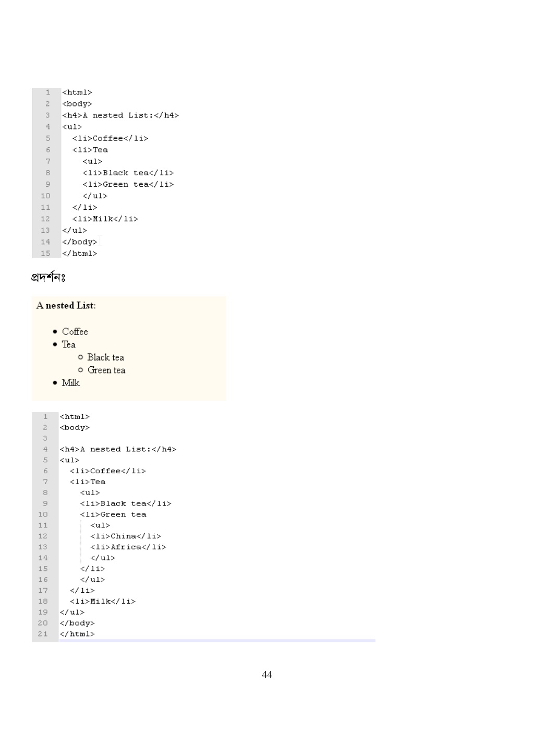This screenshot has width=534, height=756.
Task: Click code line <li>China</li>
Action: coord(126,536)
